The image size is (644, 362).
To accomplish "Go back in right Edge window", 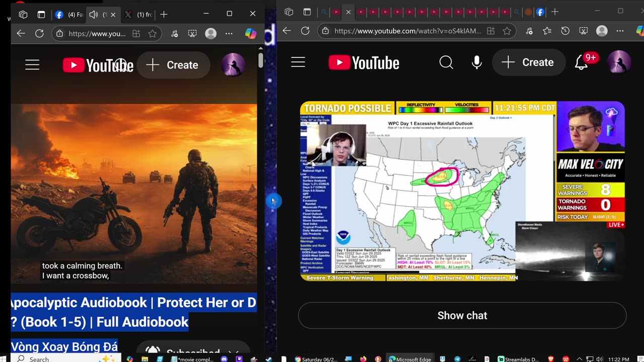I will click(287, 31).
